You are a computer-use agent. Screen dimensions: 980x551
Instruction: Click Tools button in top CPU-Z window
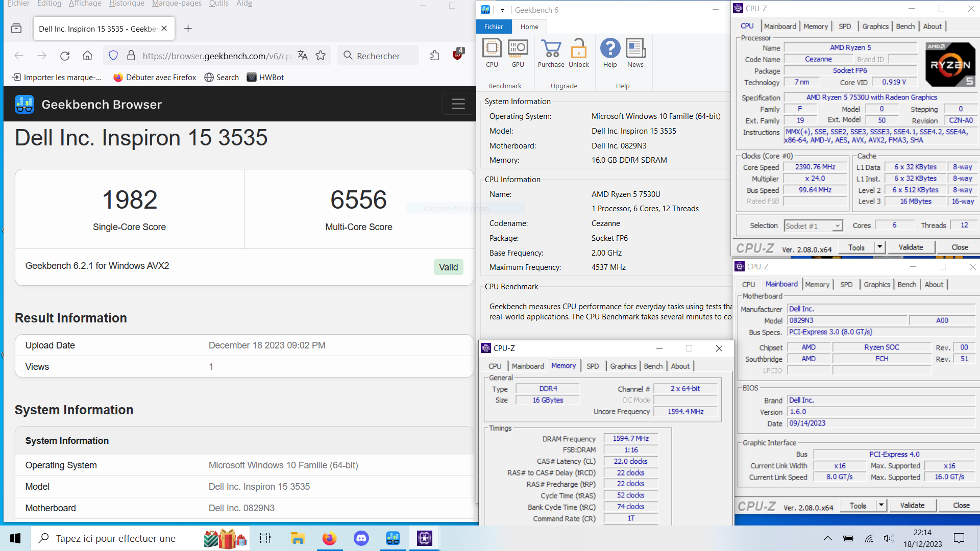tap(856, 247)
